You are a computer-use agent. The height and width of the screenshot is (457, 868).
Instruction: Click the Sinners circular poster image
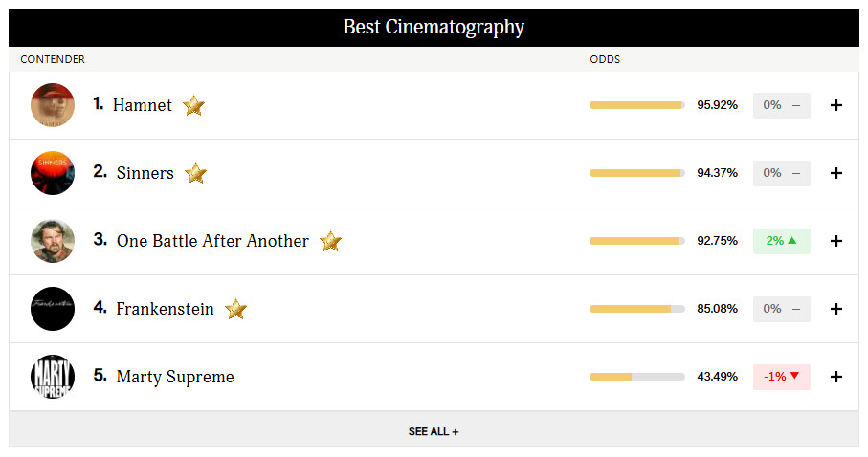tap(53, 173)
